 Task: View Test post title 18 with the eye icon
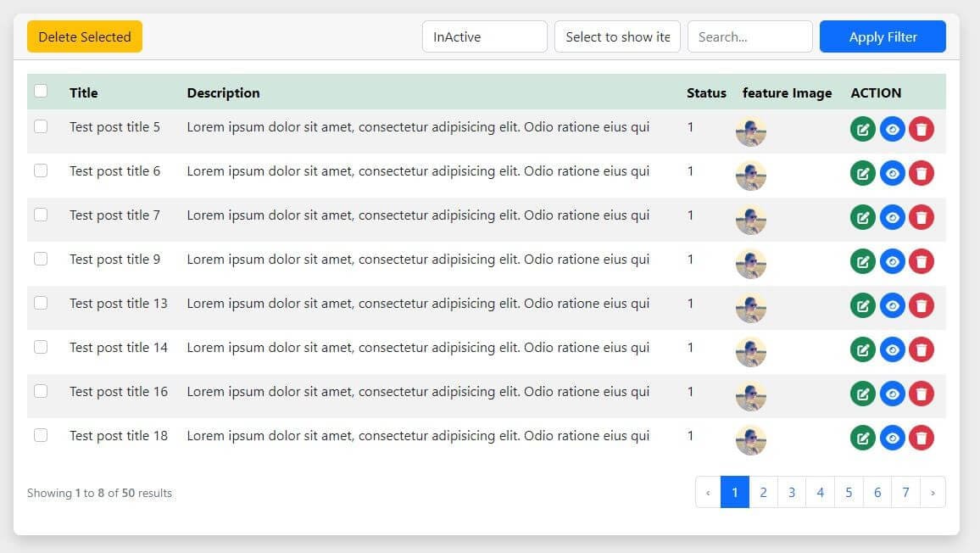pos(892,438)
